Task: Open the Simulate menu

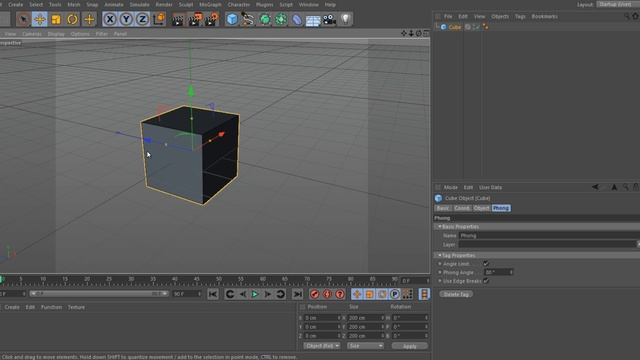Action: coord(139,4)
